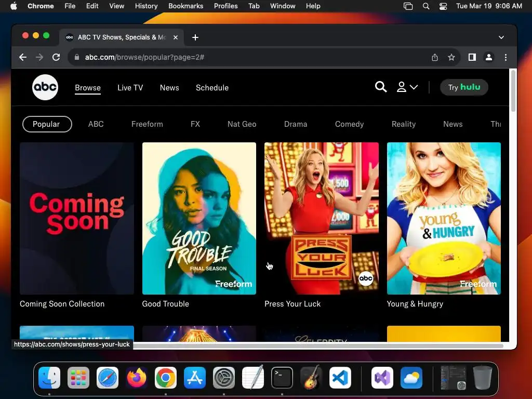Open the Tab menu

pyautogui.click(x=254, y=6)
